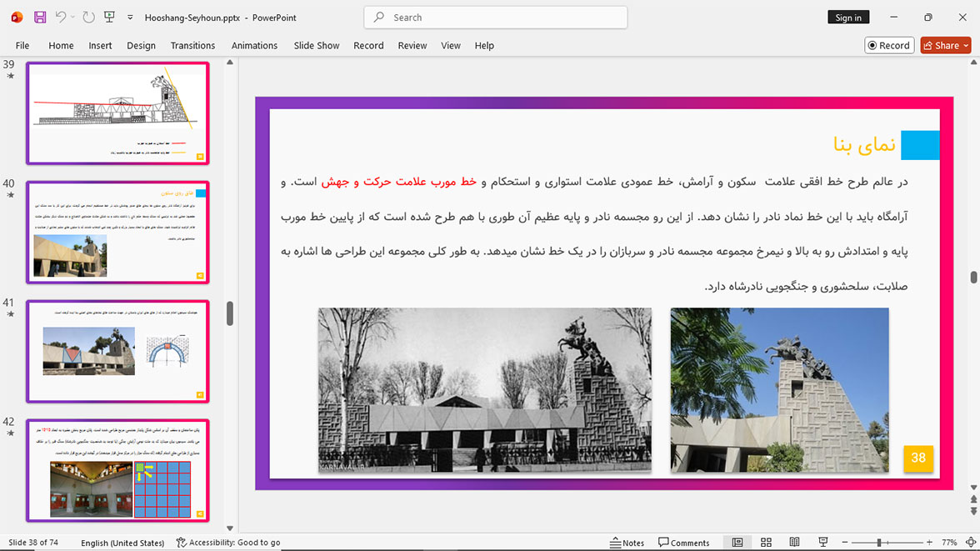Launch Slide Show icon in status bar
Image resolution: width=980 pixels, height=551 pixels.
tap(823, 542)
